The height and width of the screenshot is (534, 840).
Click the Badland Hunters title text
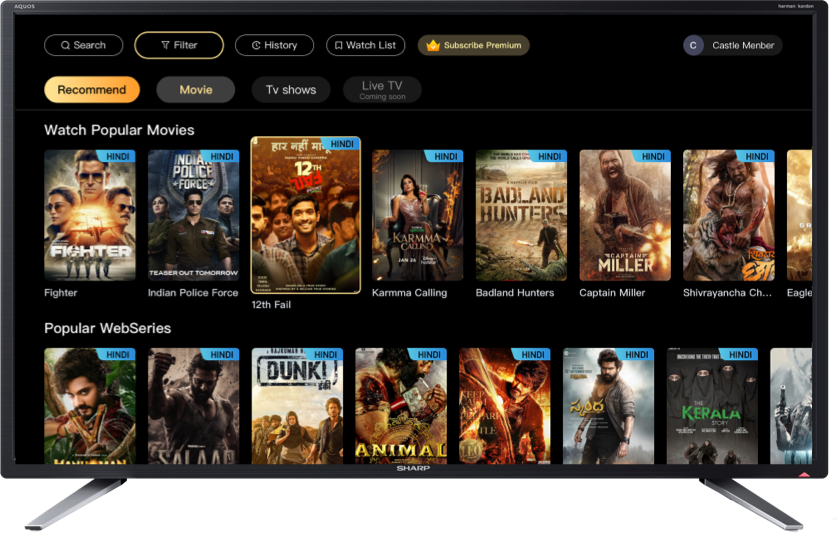click(515, 293)
